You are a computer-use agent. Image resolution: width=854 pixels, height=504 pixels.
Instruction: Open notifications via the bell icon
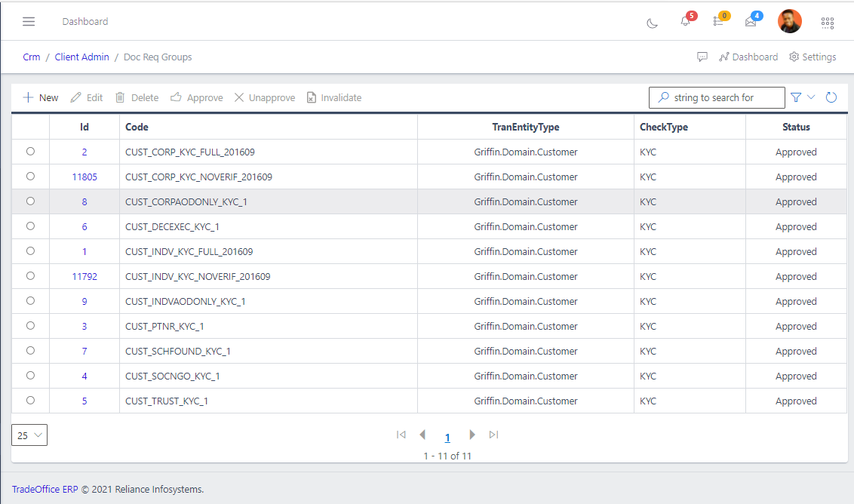tap(685, 23)
